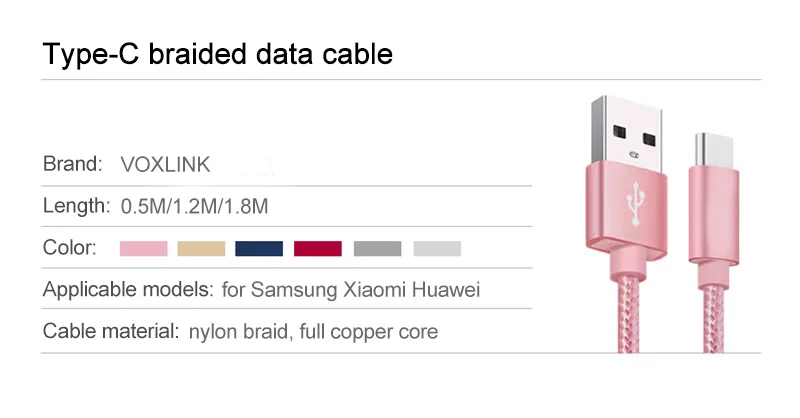
Task: Click the 'for Samsung Xiaomi Huawei' text
Action: (x=351, y=290)
